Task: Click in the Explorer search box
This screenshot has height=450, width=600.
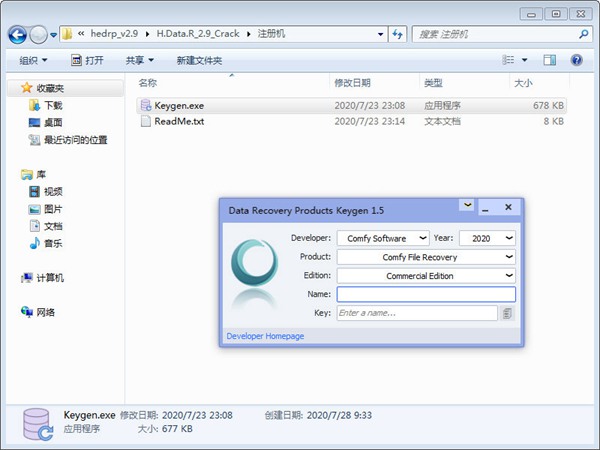Action: (494, 34)
